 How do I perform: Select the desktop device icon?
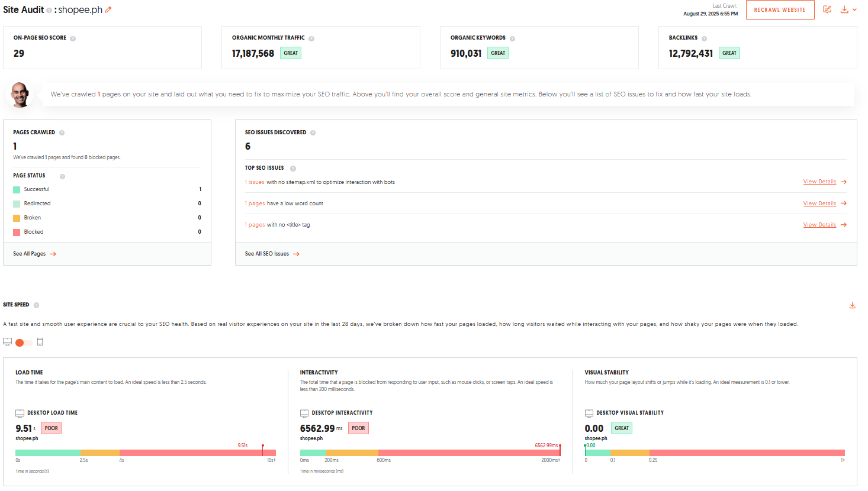point(7,342)
